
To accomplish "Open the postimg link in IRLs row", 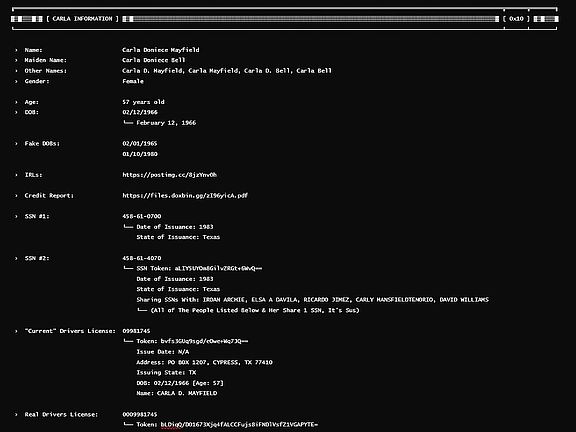I will pos(170,175).
